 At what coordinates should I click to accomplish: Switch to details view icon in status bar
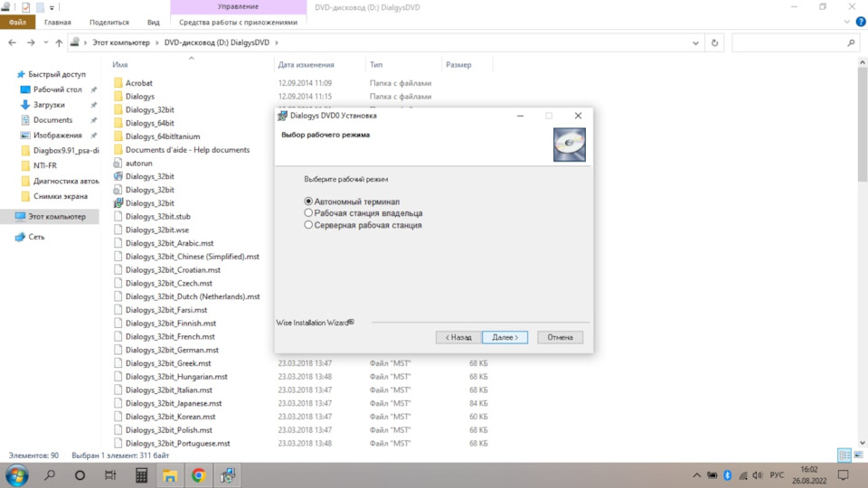coord(844,455)
